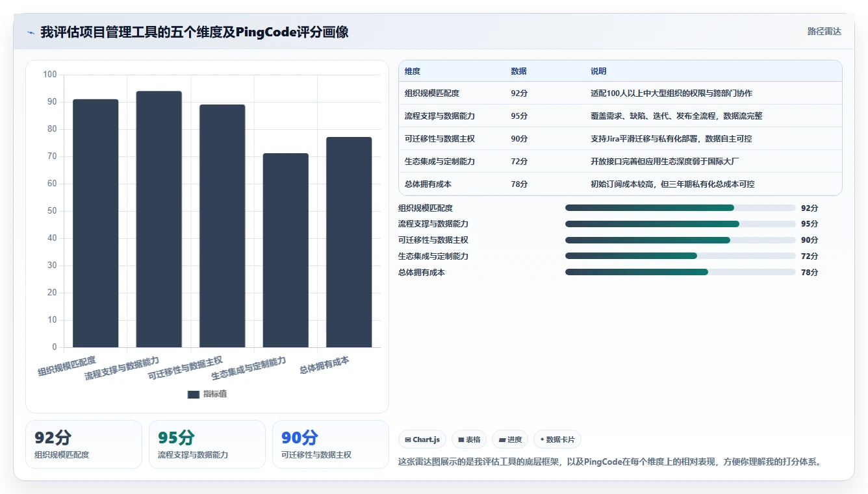The image size is (868, 494).
Task: Click the 进度 chip
Action: 510,439
